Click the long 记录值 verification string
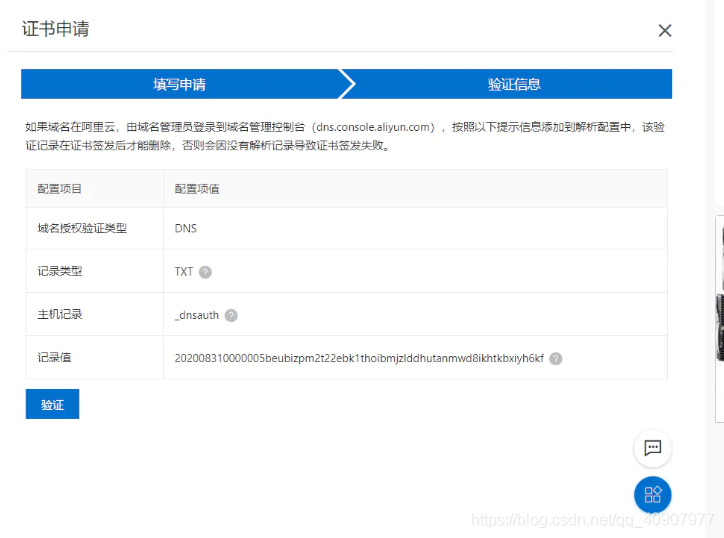This screenshot has height=538, width=724. (359, 358)
